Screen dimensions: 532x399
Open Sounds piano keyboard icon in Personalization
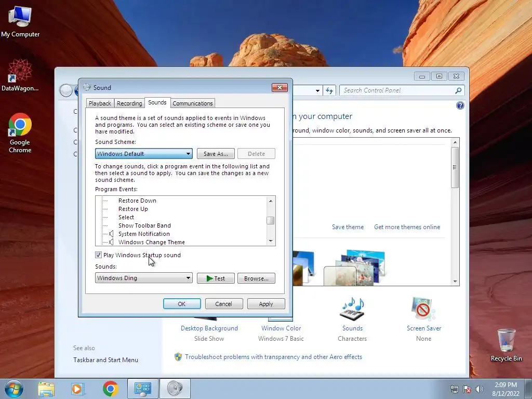coord(353,309)
